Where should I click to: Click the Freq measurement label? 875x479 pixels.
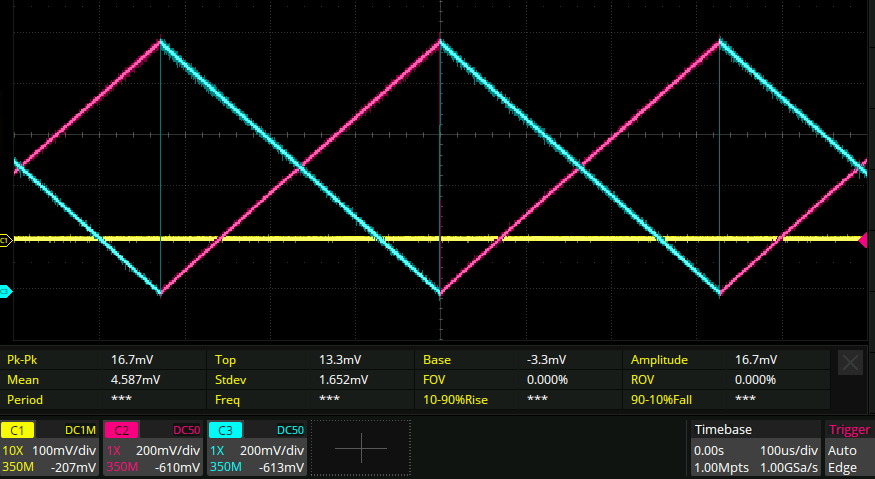click(x=228, y=399)
